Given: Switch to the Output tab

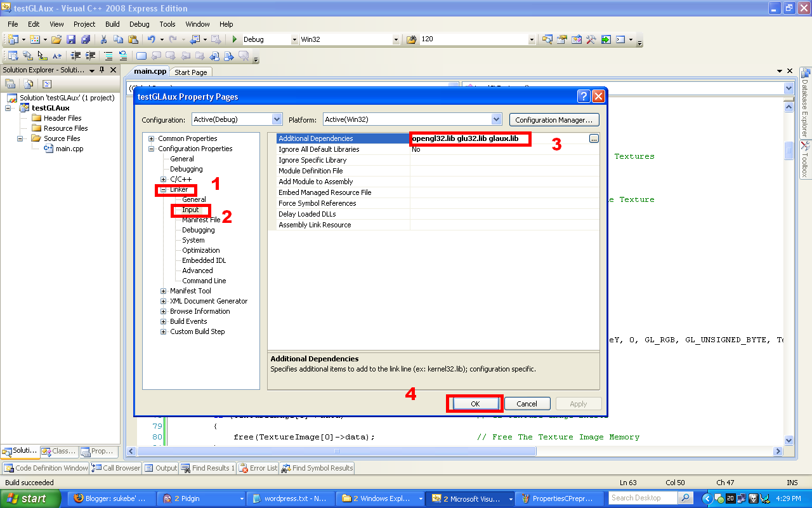Looking at the screenshot, I should click(x=161, y=468).
